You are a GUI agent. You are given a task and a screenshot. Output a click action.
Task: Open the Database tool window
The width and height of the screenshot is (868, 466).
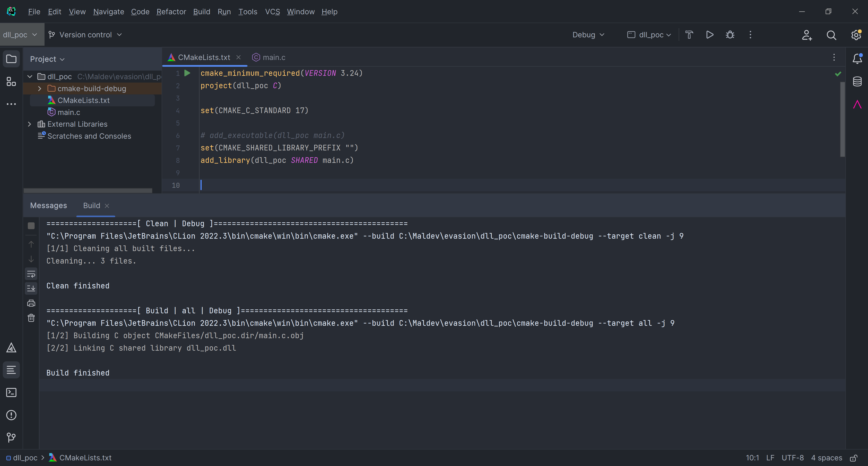pos(857,81)
